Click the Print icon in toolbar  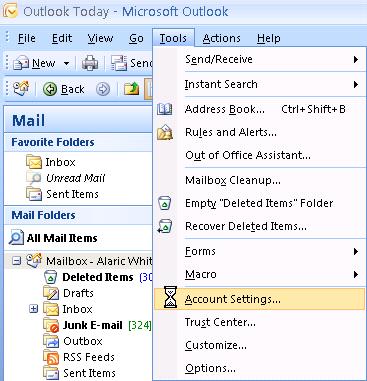[90, 63]
